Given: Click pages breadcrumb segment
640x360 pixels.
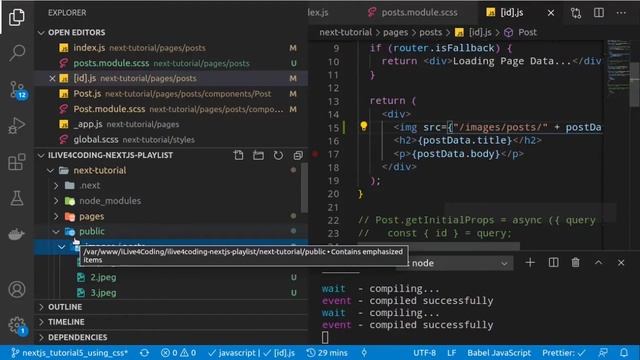Looking at the screenshot, I should [x=396, y=33].
